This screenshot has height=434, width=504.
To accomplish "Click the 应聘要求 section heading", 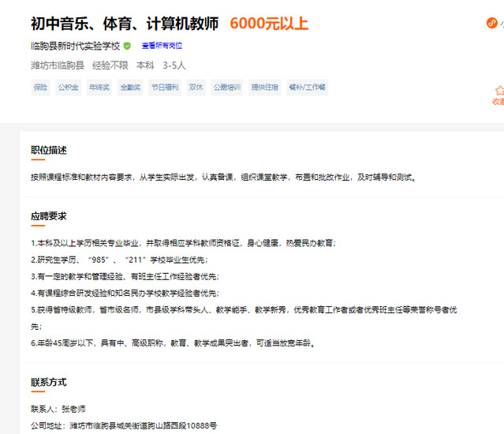I will pyautogui.click(x=49, y=215).
